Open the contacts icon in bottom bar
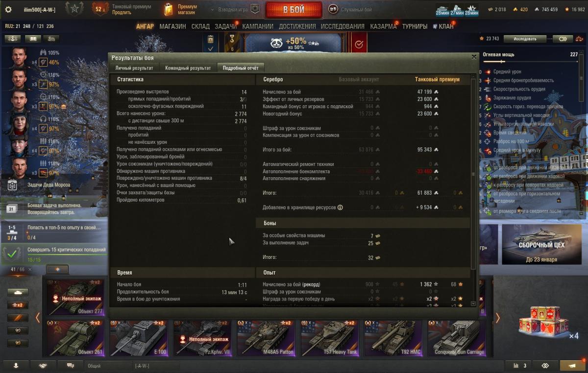This screenshot has height=373, width=588. (x=16, y=366)
